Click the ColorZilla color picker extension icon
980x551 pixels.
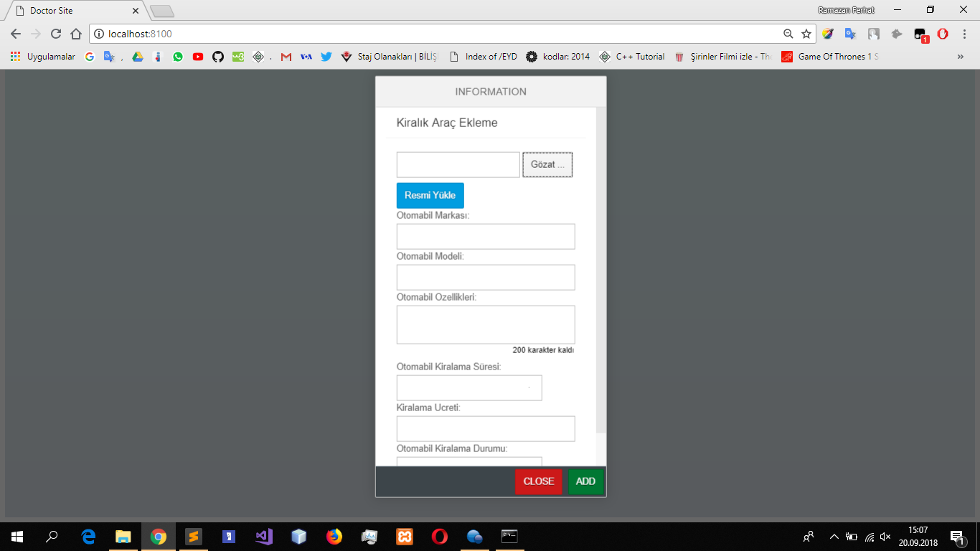coord(827,34)
